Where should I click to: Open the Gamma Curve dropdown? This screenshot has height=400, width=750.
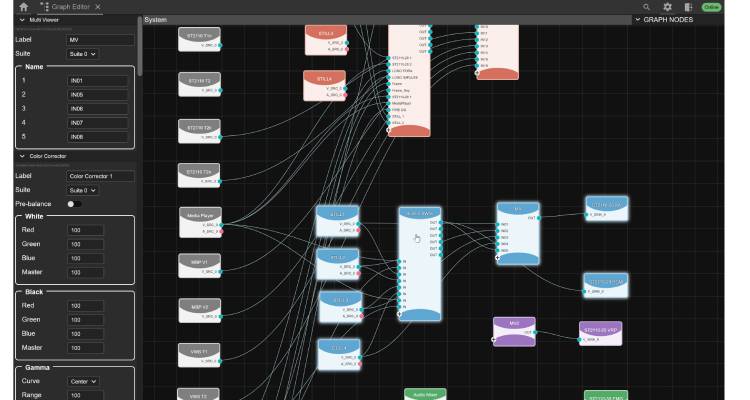pos(84,380)
